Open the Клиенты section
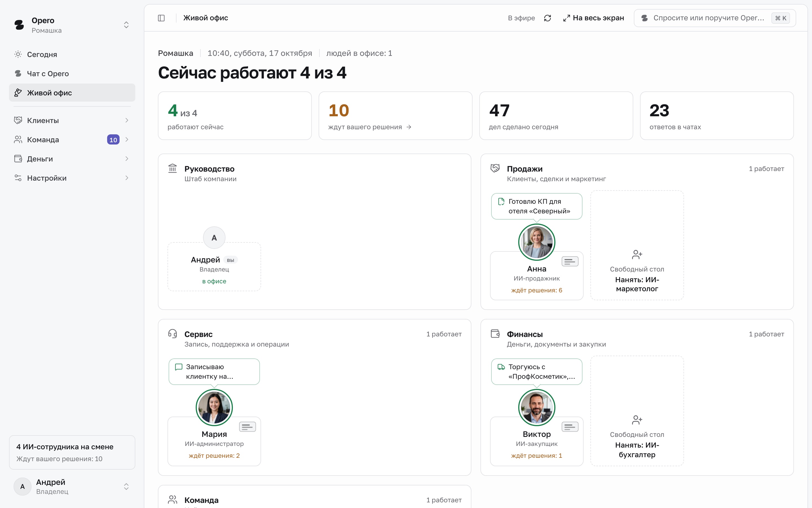 [72, 120]
